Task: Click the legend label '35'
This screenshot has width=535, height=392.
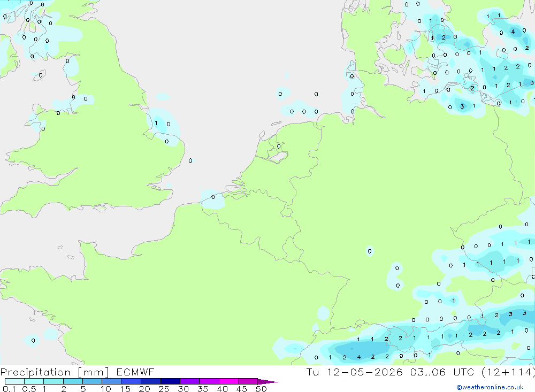Action: [203, 389]
